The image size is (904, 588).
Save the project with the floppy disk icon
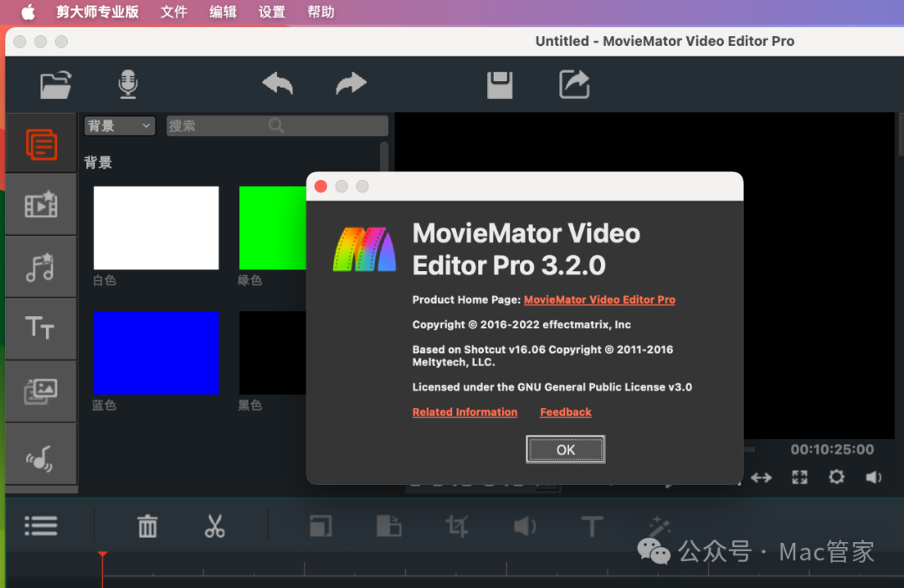(x=500, y=84)
